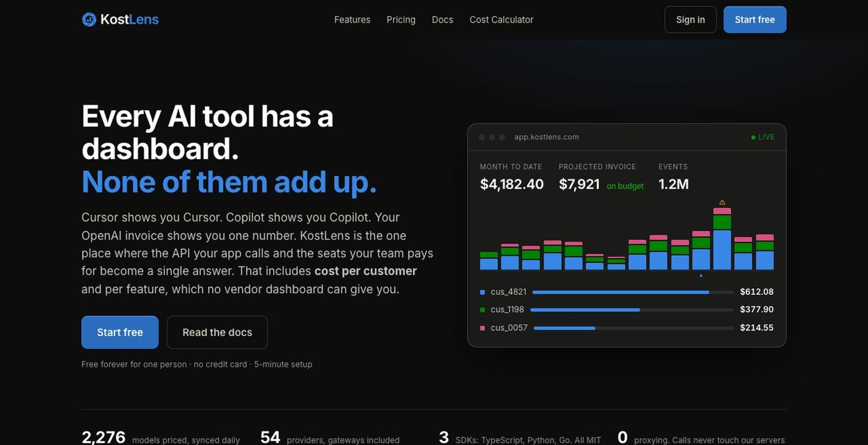Screen dimensions: 868x445
Task: Open the Features nav link
Action: click(352, 20)
